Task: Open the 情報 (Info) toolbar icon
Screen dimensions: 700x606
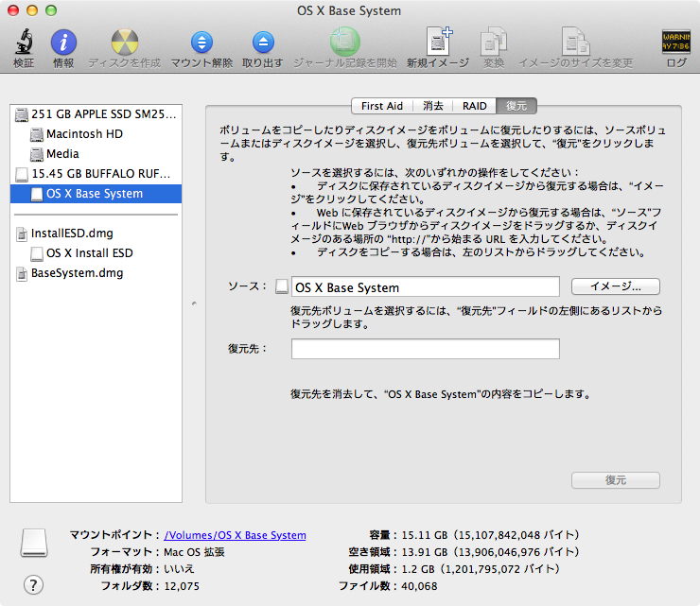Action: tap(63, 42)
